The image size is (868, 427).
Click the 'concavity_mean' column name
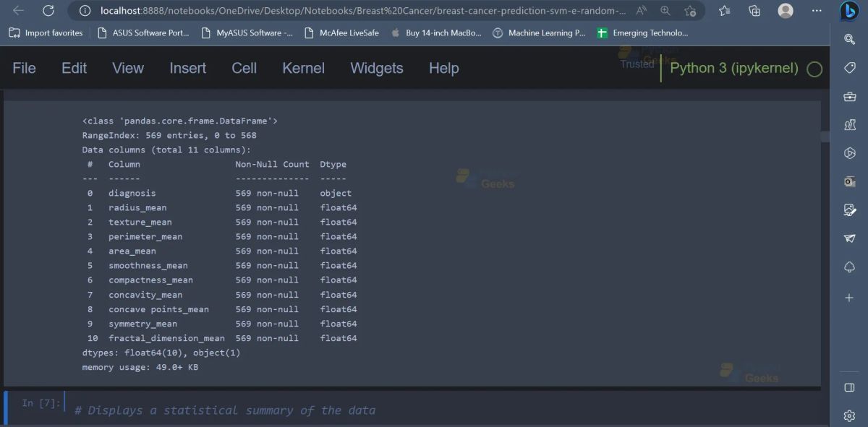[x=145, y=295]
